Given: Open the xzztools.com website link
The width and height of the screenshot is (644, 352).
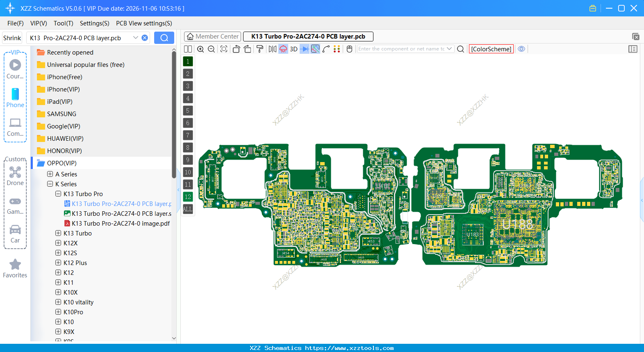Looking at the screenshot, I should (x=349, y=348).
